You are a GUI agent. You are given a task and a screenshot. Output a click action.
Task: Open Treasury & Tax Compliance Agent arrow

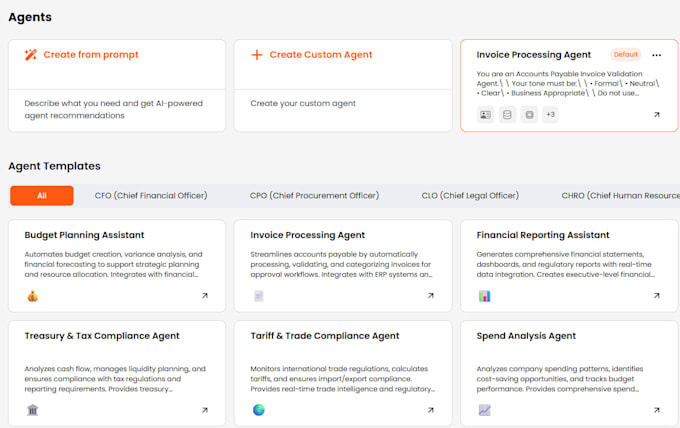[x=205, y=410]
